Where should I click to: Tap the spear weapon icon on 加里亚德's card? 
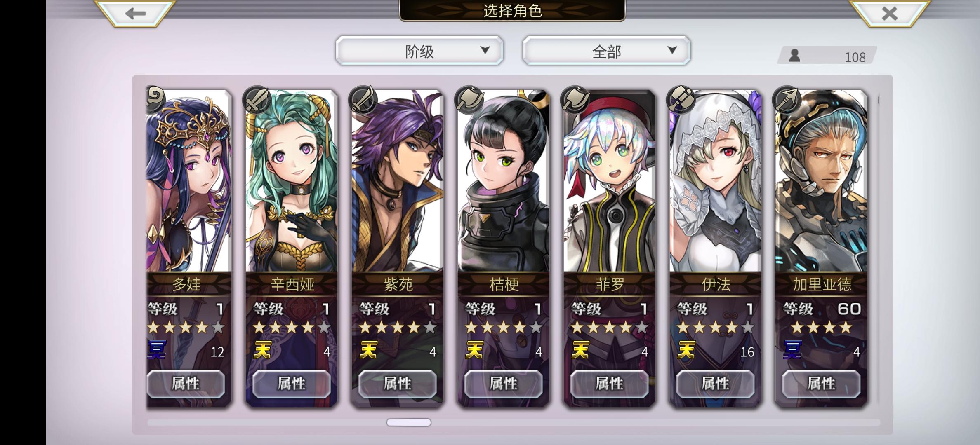pos(786,99)
